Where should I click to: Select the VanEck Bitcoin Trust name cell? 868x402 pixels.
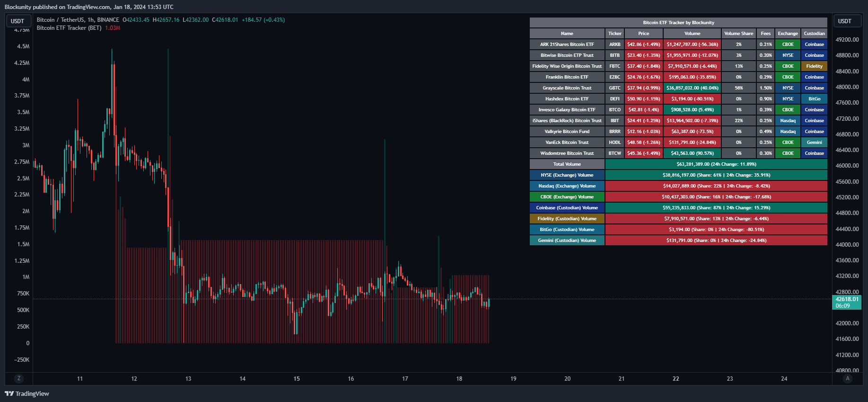coord(567,143)
